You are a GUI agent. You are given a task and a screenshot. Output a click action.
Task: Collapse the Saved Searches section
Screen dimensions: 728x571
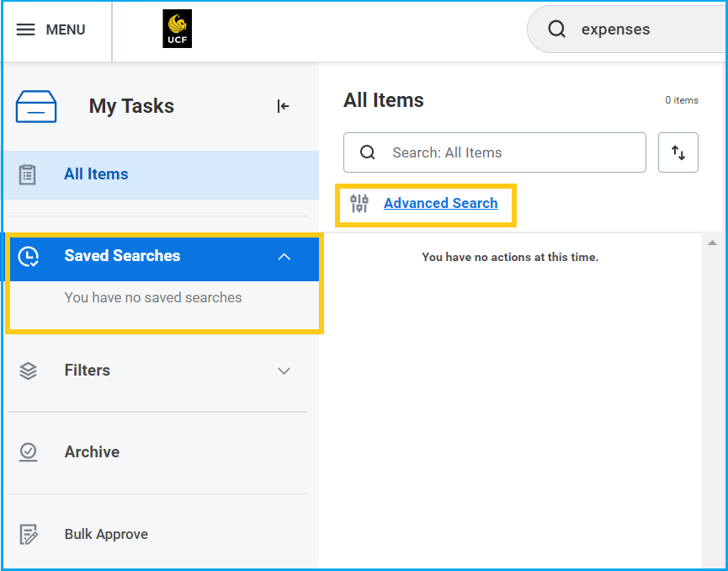pos(284,257)
